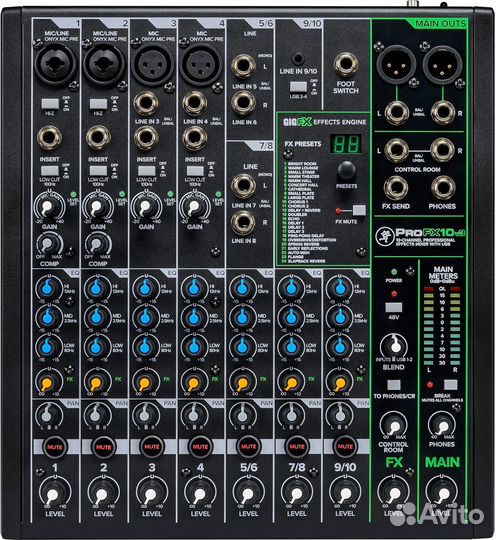496x540 pixels.
Task: Click the PHONES output jack
Action: point(443,188)
